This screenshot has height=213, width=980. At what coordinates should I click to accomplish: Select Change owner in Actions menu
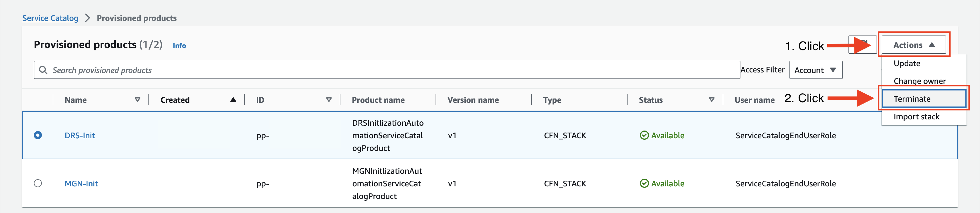click(919, 81)
